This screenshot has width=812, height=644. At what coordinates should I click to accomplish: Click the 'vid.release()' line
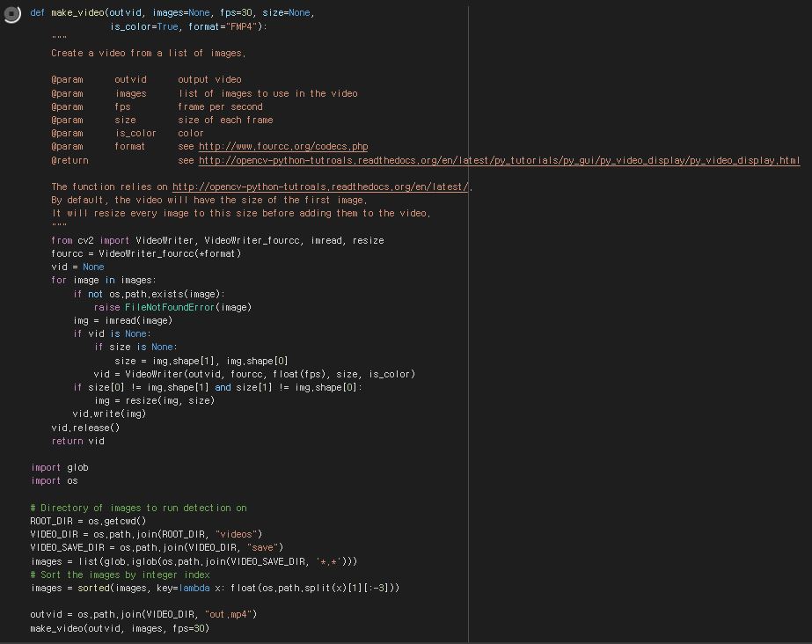[x=85, y=428]
